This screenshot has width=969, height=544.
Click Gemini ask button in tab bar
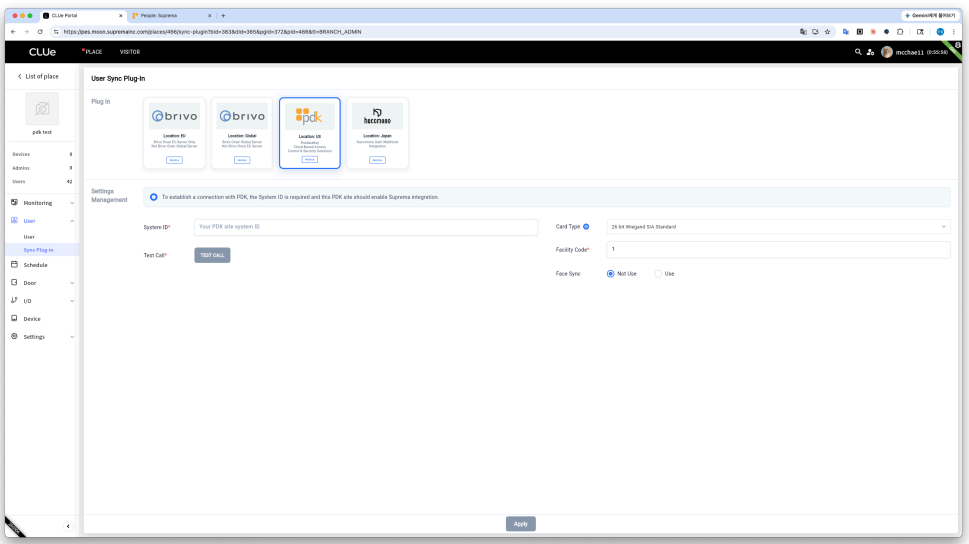(x=929, y=15)
